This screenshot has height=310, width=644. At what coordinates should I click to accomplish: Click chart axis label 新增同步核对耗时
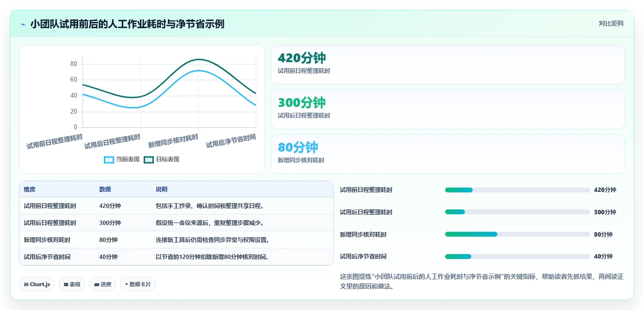click(173, 141)
